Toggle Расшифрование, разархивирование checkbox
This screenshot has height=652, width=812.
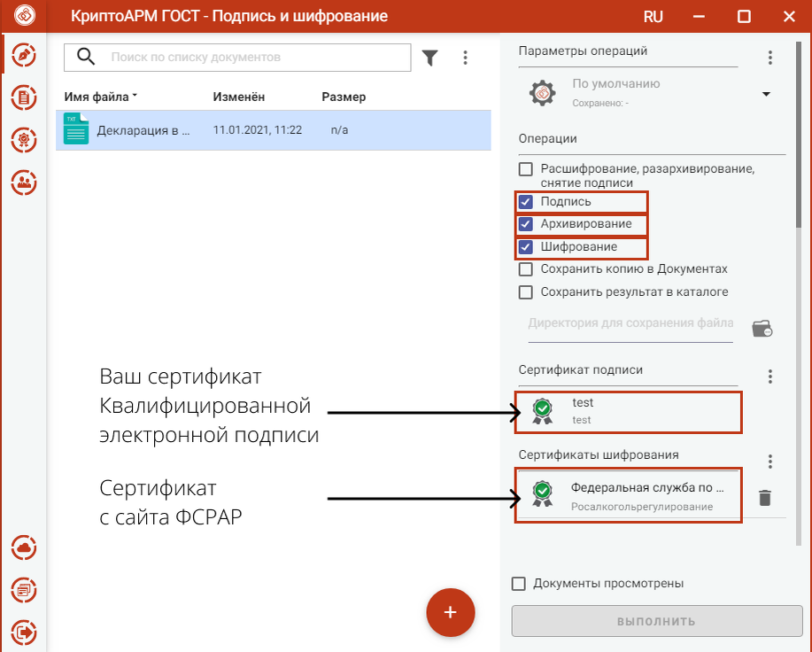pyautogui.click(x=526, y=169)
